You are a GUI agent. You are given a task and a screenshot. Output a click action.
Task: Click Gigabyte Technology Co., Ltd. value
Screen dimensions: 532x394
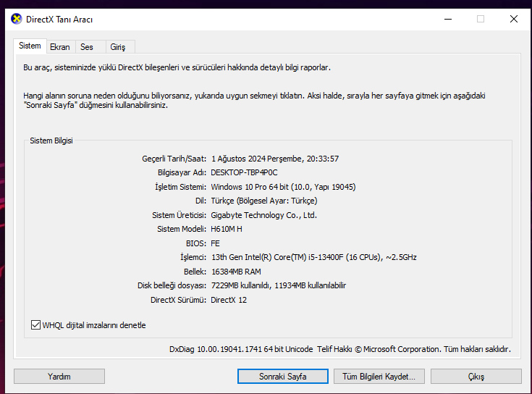pos(263,215)
